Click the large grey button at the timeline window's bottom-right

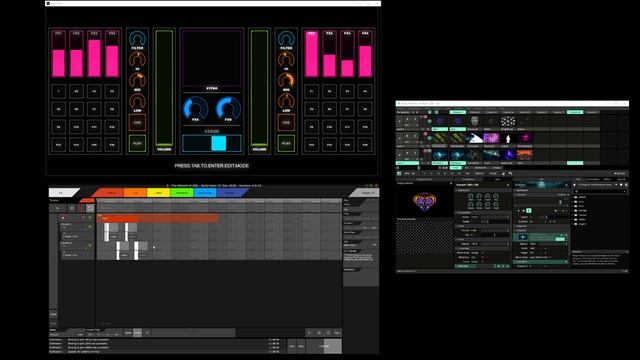tap(324, 346)
